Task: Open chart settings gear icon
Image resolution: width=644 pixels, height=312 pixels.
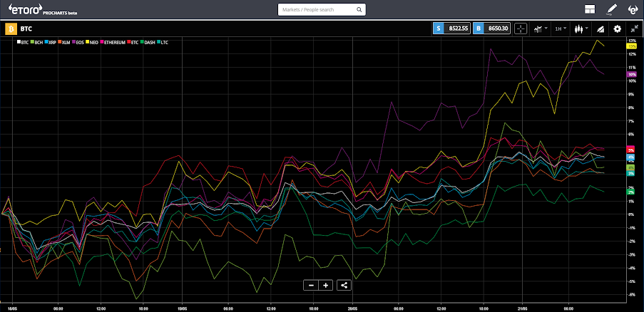Action: tap(618, 28)
